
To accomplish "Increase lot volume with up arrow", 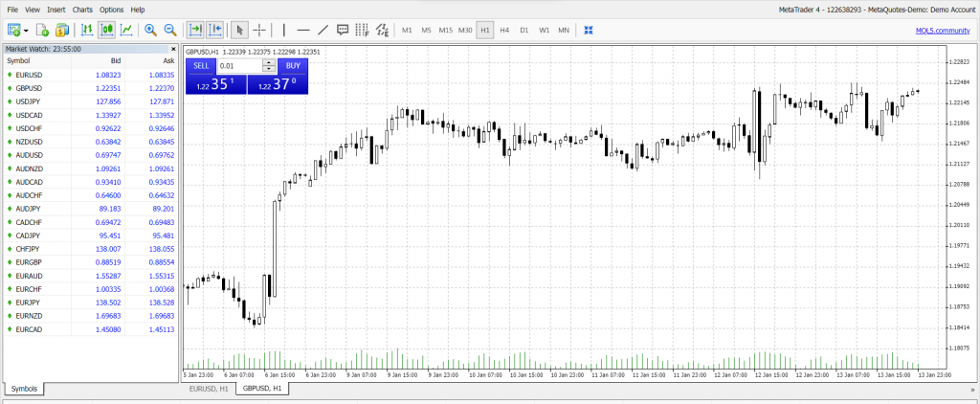I will pyautogui.click(x=270, y=63).
